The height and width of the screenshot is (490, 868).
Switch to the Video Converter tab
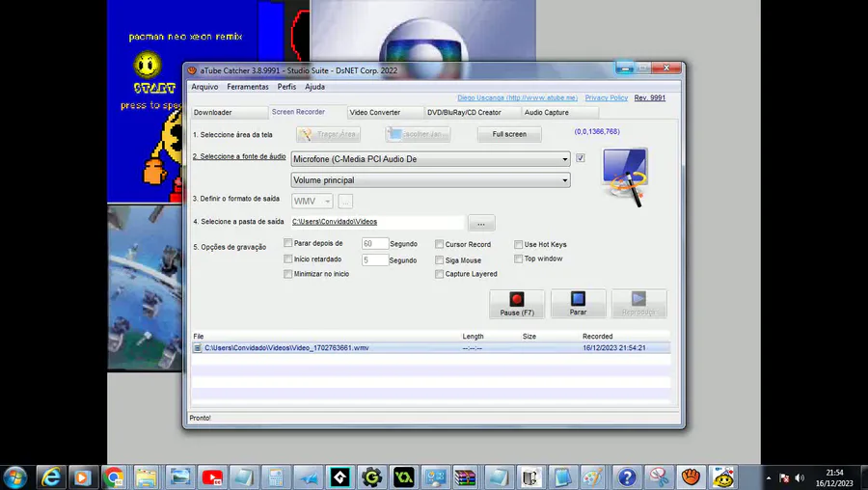385,113
